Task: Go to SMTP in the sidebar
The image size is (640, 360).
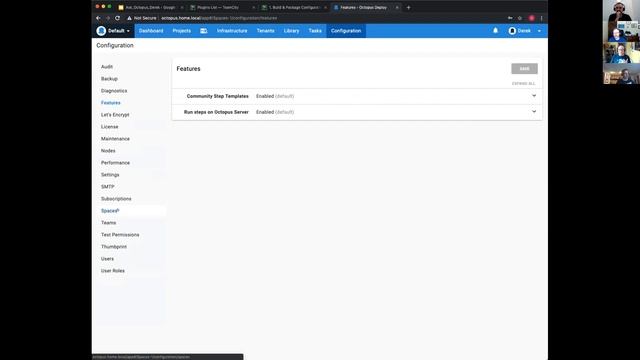Action: (x=108, y=187)
